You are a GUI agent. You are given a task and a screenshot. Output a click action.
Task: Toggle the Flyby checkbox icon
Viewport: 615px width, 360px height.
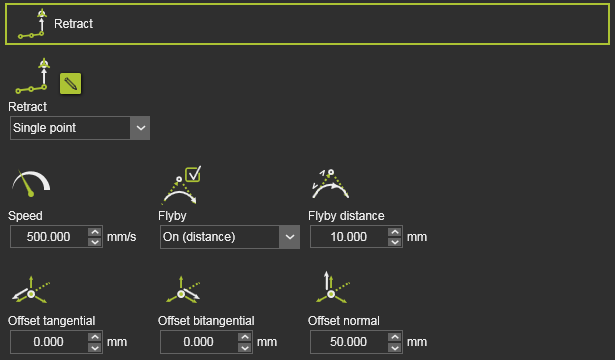click(193, 174)
